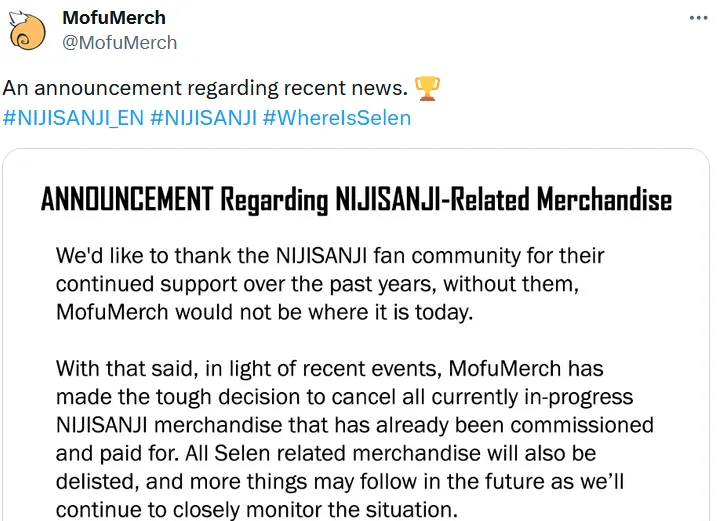The width and height of the screenshot is (718, 521).
Task: Click the "continued support over the past years" line
Action: [x=317, y=284]
